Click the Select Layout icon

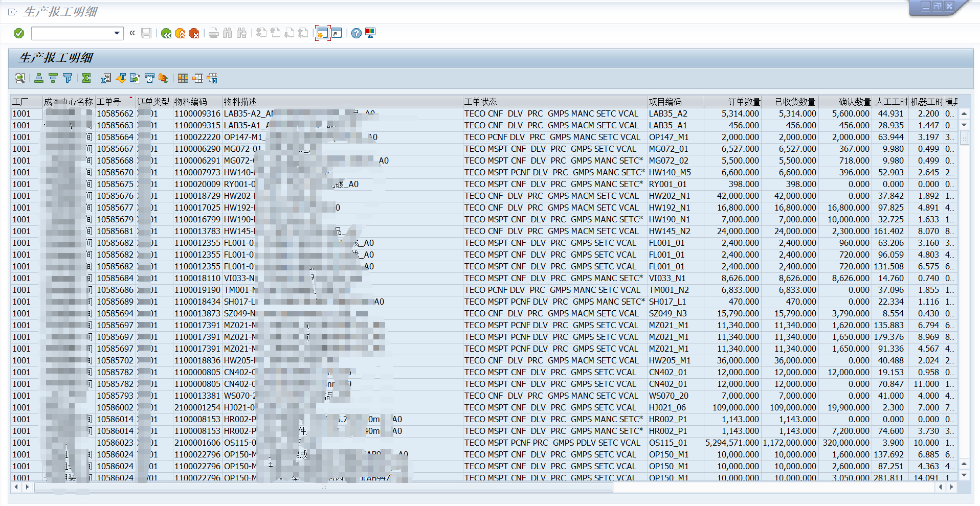[197, 78]
